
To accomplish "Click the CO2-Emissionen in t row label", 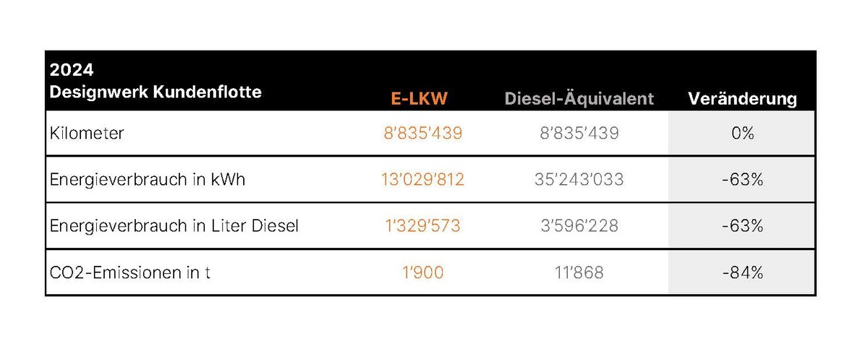I will (130, 272).
